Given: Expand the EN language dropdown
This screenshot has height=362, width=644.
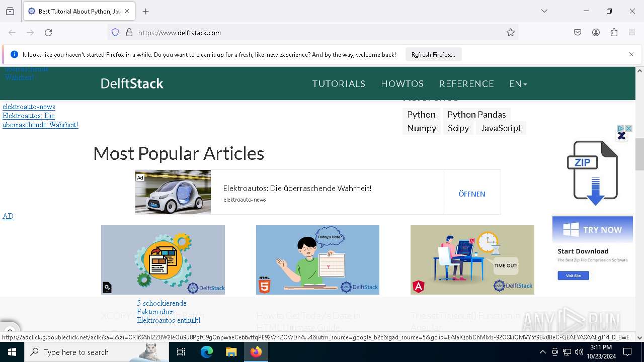Looking at the screenshot, I should click(x=518, y=84).
